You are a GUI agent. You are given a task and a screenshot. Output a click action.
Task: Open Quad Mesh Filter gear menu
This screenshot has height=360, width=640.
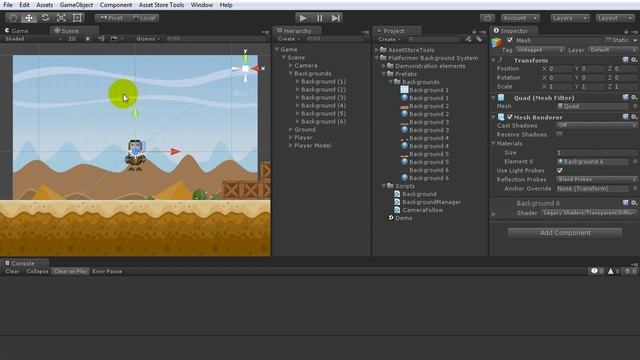click(x=634, y=98)
